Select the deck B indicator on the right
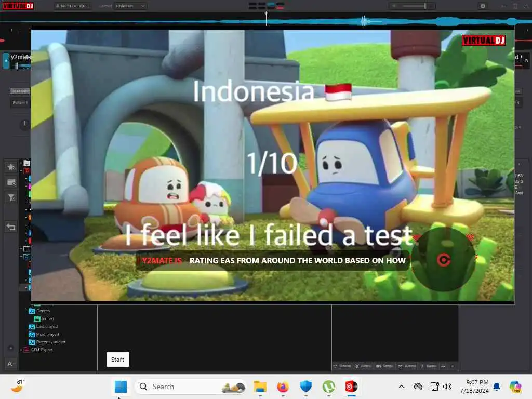Image resolution: width=532 pixels, height=399 pixels. [527, 61]
